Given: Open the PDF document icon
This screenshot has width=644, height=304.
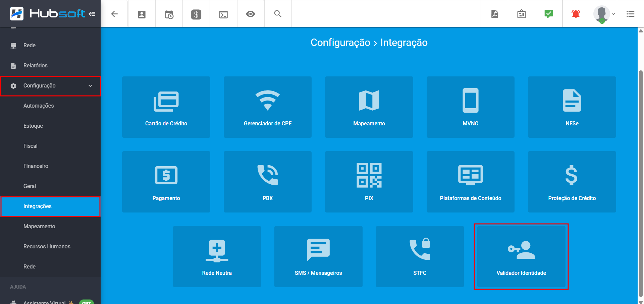Looking at the screenshot, I should (495, 14).
